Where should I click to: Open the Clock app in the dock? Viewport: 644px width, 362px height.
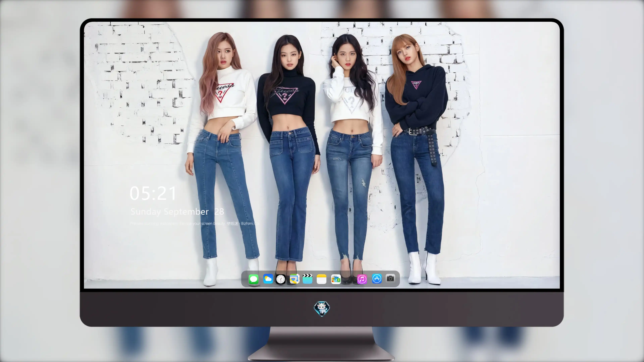click(281, 279)
